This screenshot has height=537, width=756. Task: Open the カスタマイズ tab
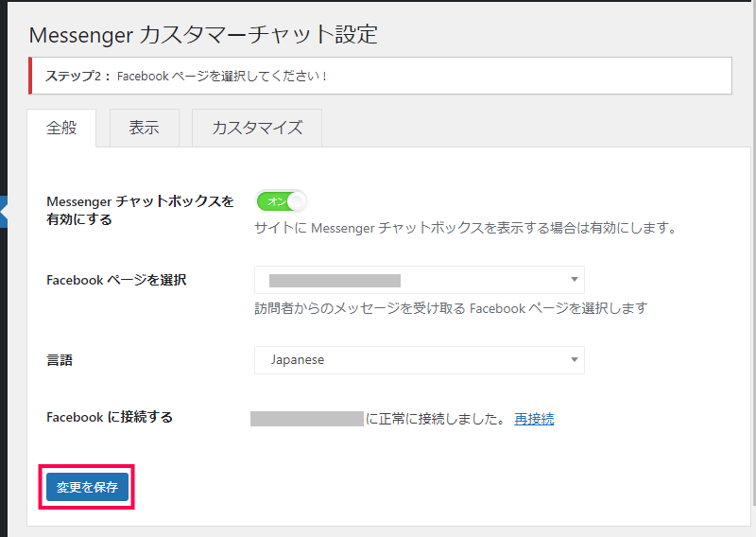pos(257,128)
